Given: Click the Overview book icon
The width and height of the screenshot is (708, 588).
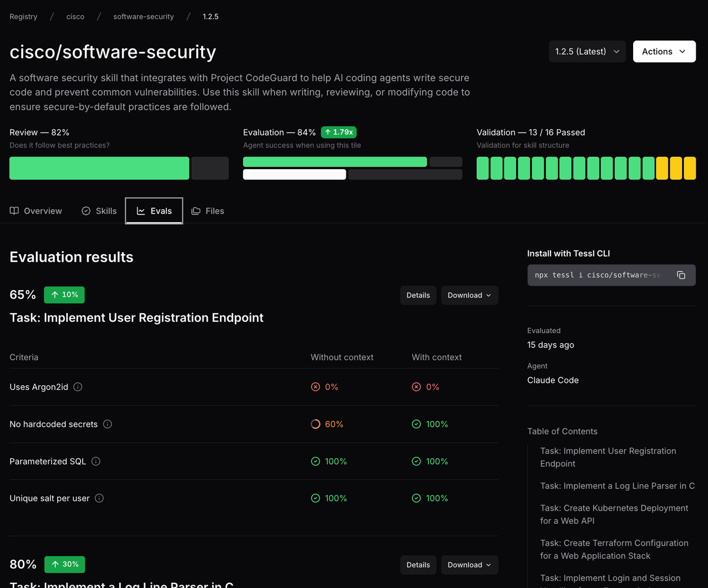Looking at the screenshot, I should [x=14, y=211].
